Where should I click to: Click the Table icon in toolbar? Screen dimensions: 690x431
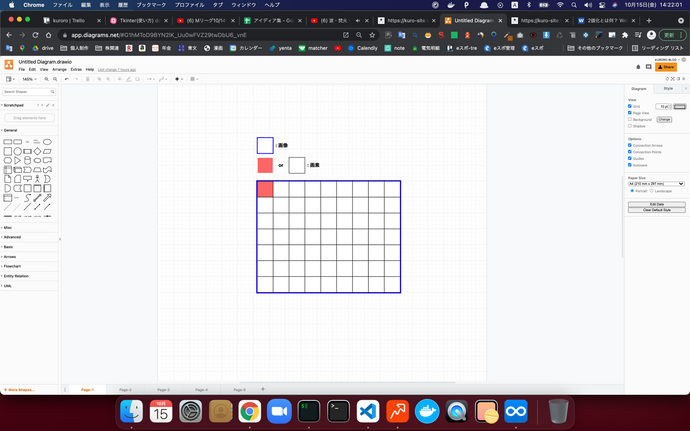click(x=194, y=78)
